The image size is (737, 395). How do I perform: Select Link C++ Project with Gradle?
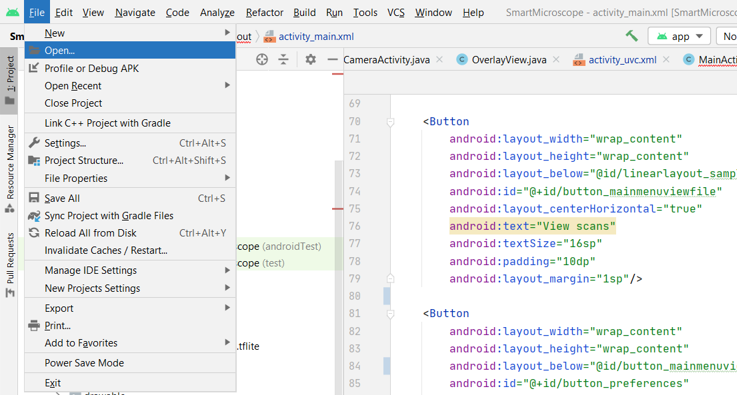pos(130,123)
